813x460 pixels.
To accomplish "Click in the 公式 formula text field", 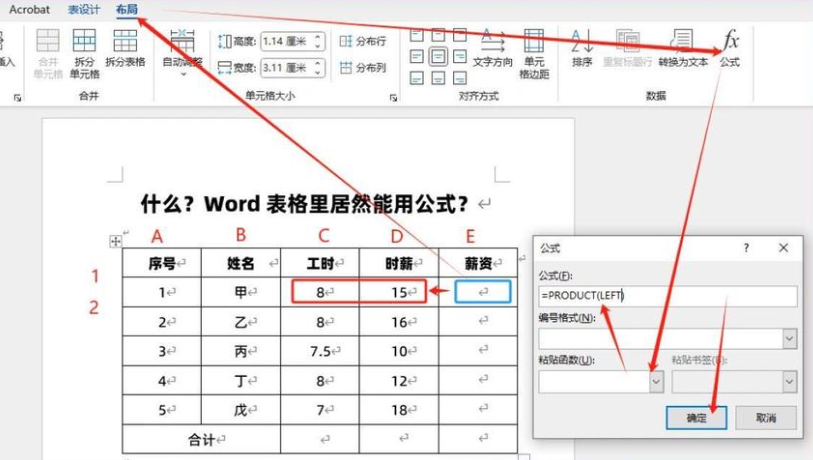I will pyautogui.click(x=667, y=296).
